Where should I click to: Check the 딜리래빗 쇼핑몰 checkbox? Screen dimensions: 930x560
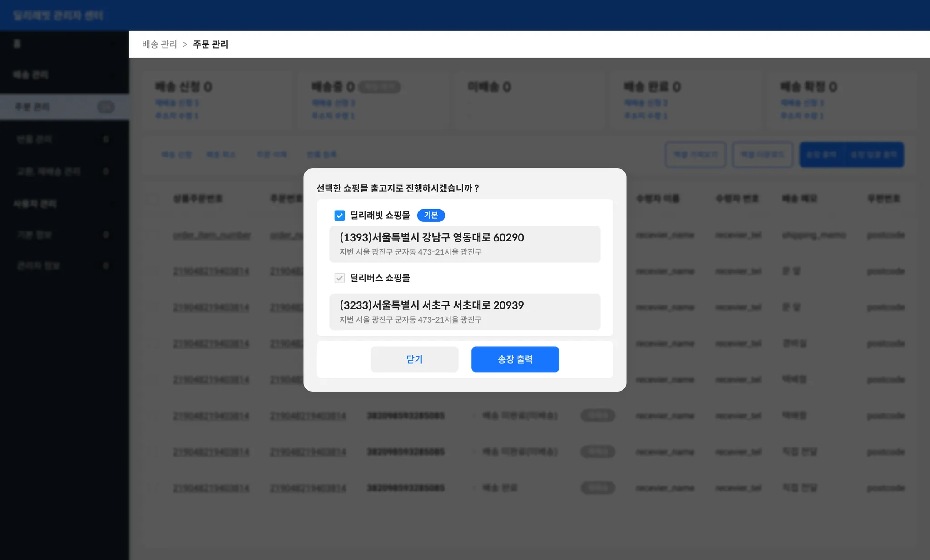pyautogui.click(x=340, y=216)
